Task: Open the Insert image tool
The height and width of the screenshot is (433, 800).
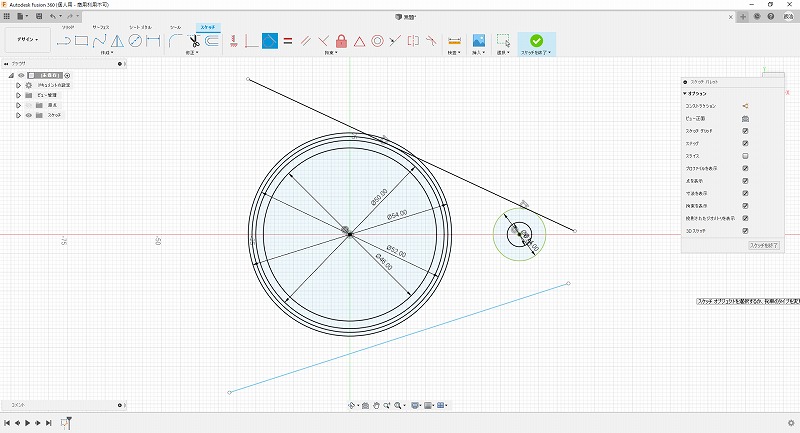Action: [x=479, y=41]
